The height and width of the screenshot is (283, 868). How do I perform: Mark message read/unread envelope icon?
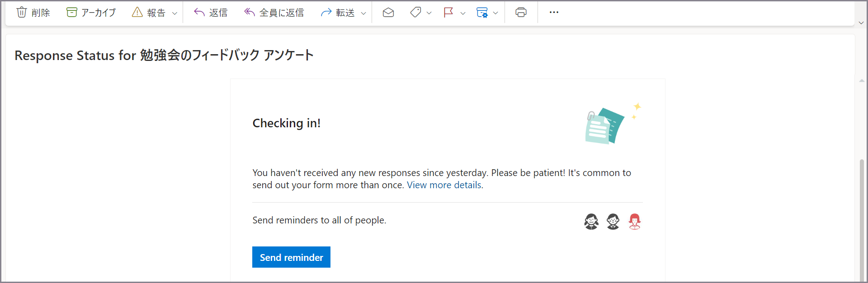pyautogui.click(x=388, y=13)
